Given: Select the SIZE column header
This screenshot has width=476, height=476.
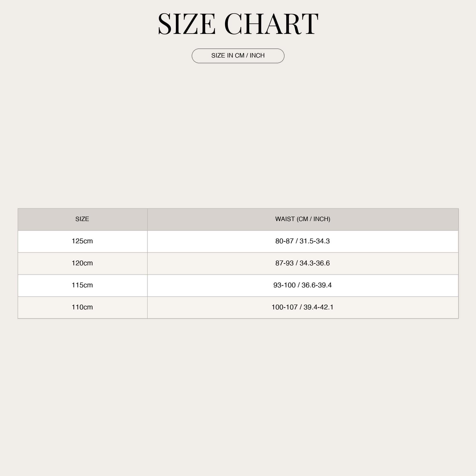Looking at the screenshot, I should (82, 219).
